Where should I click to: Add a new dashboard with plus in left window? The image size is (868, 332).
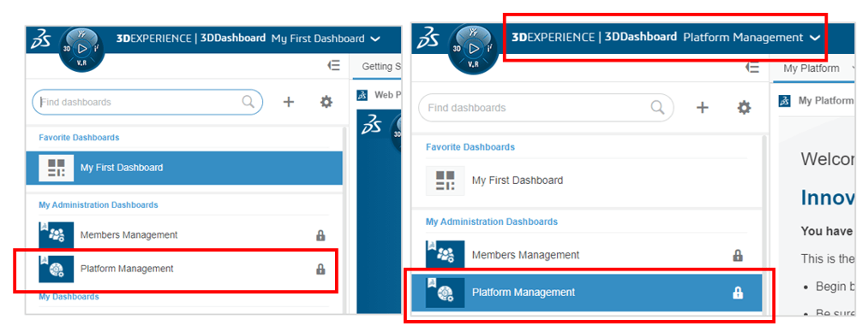coord(289,102)
